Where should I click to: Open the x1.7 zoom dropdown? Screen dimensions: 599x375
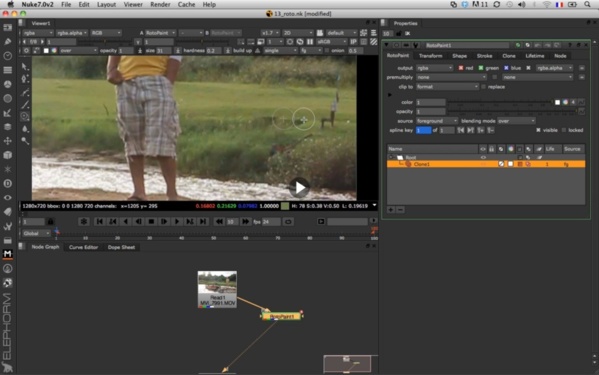[270, 33]
